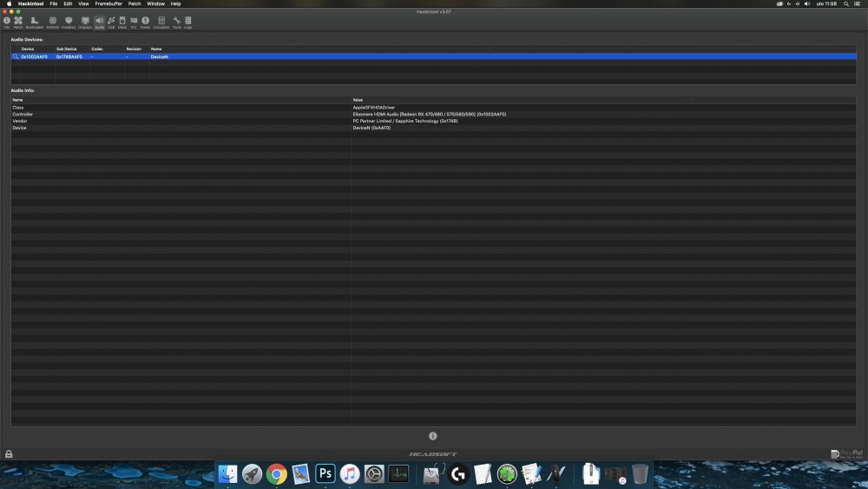Open Launchpad from the Dock

tap(252, 474)
